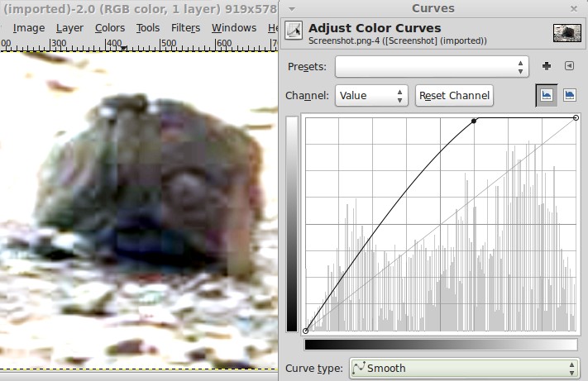Viewport: 588px width, 381px height.
Task: Open the Colors menu
Action: (x=109, y=27)
